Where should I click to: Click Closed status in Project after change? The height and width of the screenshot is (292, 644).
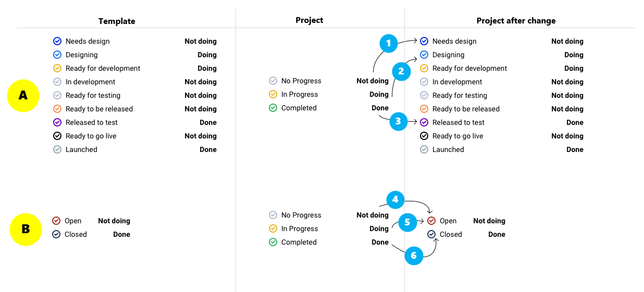(x=451, y=234)
